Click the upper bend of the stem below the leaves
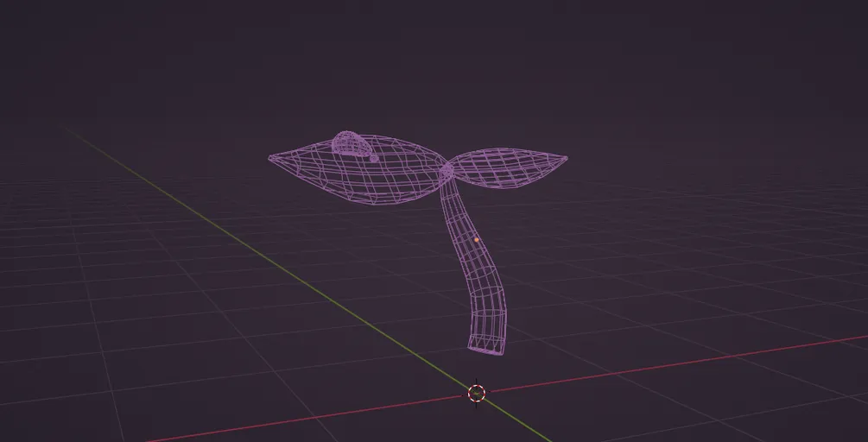Screen dimensions: 868x442 coord(455,207)
